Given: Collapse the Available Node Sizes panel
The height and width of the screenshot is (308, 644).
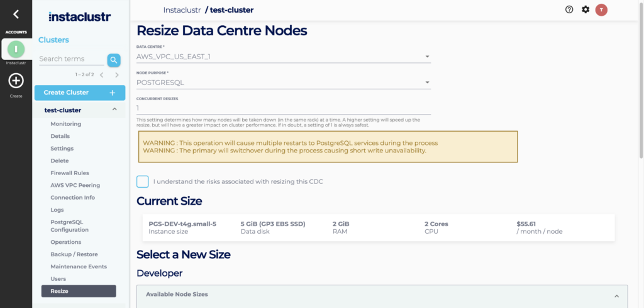Looking at the screenshot, I should (x=617, y=295).
